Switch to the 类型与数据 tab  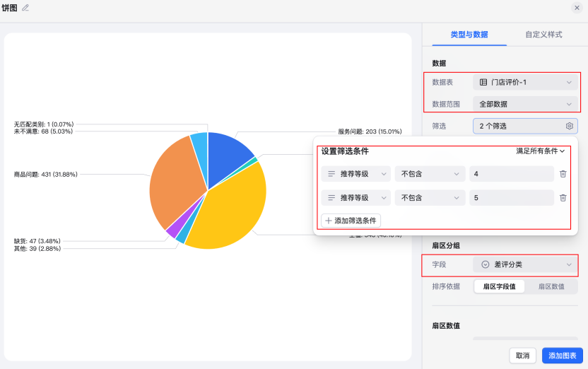pyautogui.click(x=469, y=34)
